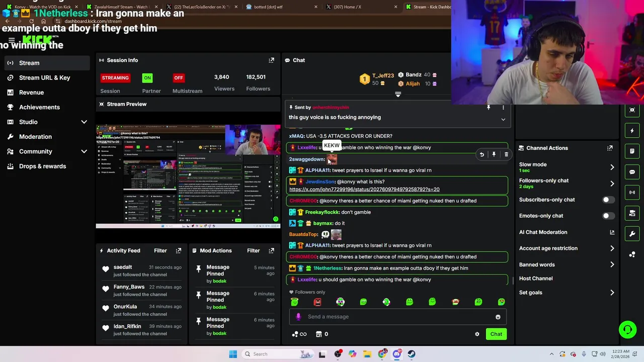Open AI Chat Moderation external link
This screenshot has width=644, height=362.
click(x=612, y=232)
